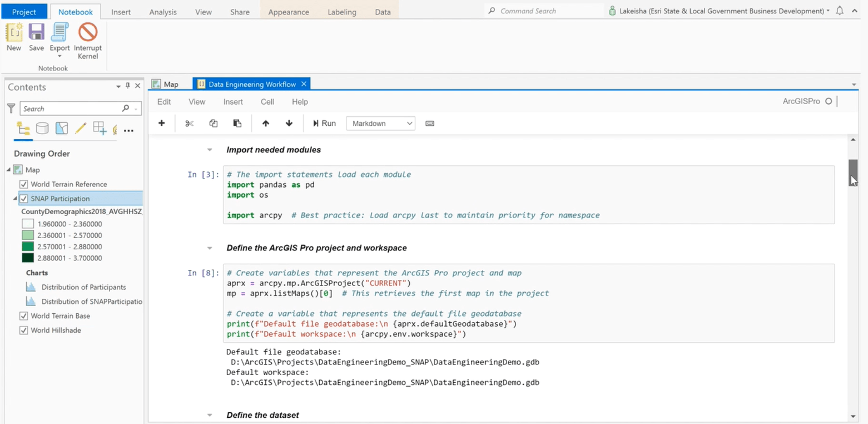Switch to List By Data Source view
Image resolution: width=868 pixels, height=424 pixels.
[x=42, y=127]
